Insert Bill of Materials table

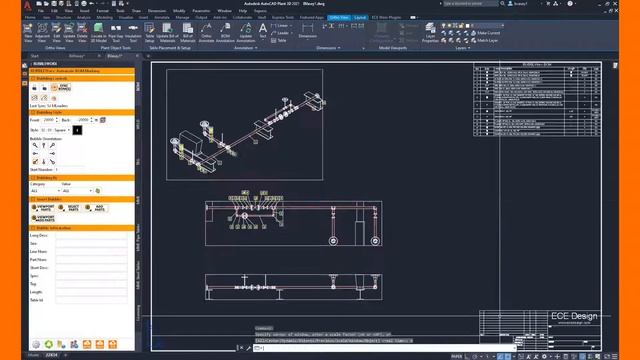[x=188, y=33]
